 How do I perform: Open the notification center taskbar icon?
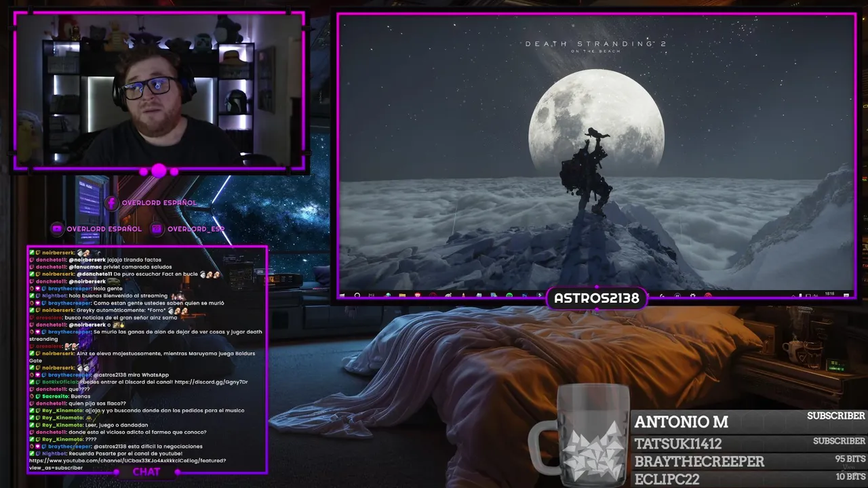point(846,296)
